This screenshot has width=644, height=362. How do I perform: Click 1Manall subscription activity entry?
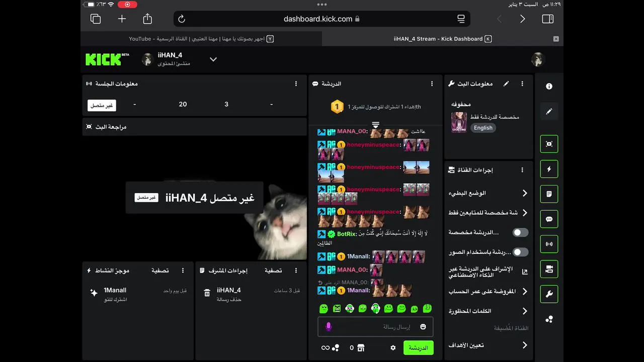tap(137, 294)
